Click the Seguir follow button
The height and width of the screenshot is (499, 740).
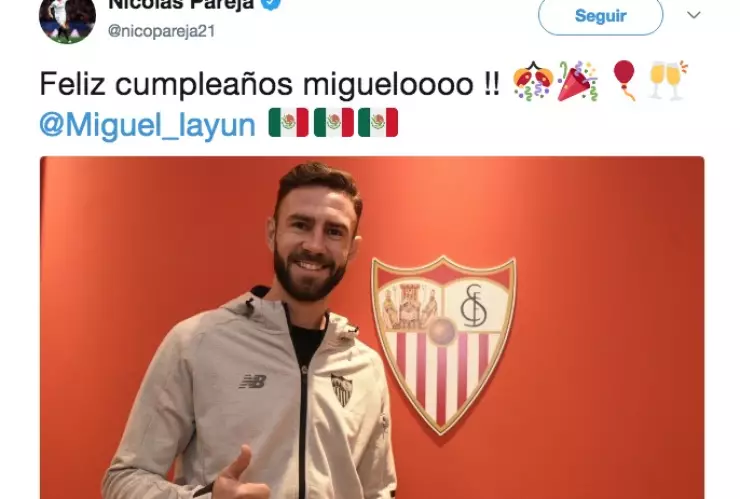[x=600, y=16]
